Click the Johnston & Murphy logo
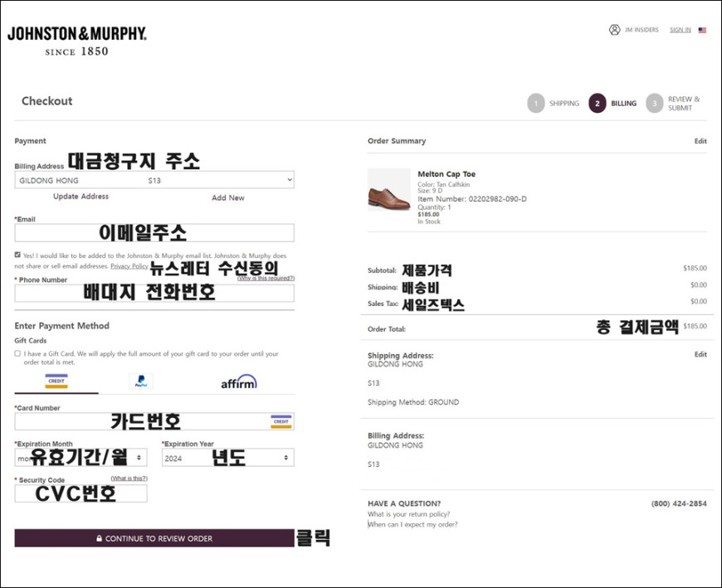 [77, 41]
